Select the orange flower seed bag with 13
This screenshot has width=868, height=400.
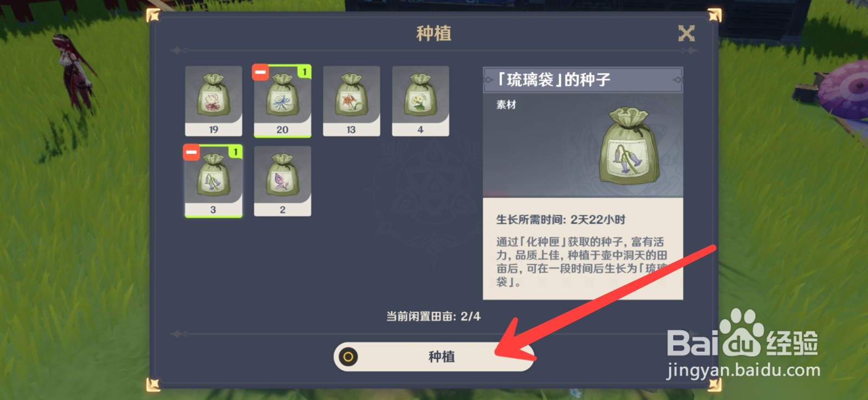point(351,101)
